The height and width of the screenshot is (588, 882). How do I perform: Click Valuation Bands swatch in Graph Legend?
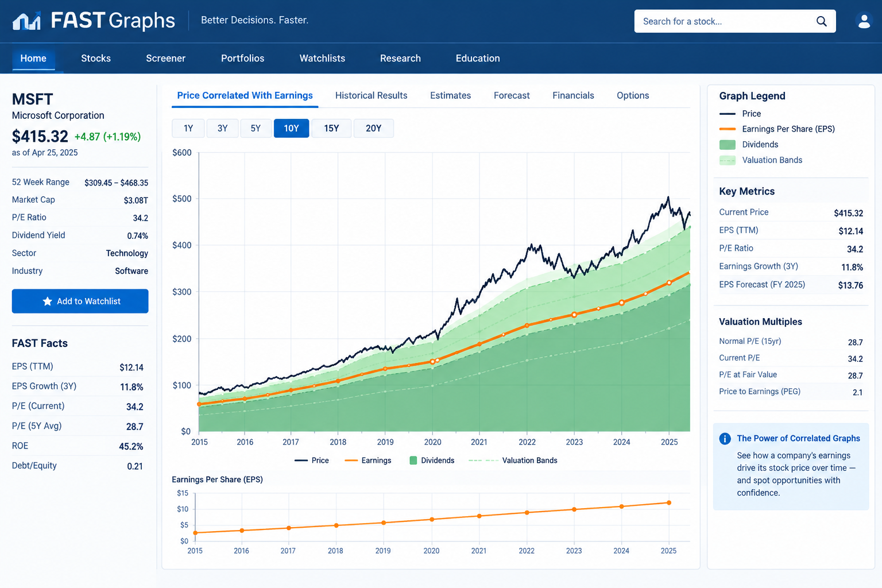pyautogui.click(x=728, y=160)
